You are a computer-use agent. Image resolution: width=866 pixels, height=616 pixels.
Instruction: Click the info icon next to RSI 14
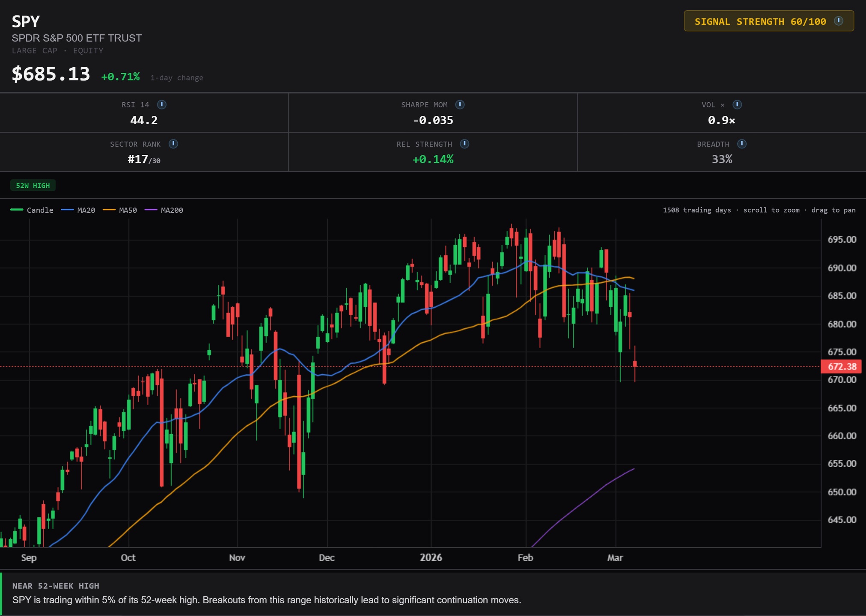click(162, 104)
